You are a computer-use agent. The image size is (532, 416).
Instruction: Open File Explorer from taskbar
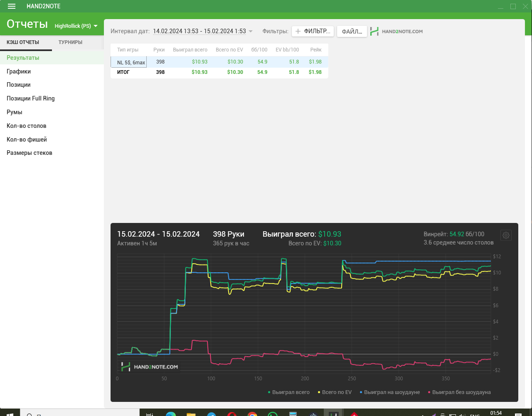click(191, 414)
